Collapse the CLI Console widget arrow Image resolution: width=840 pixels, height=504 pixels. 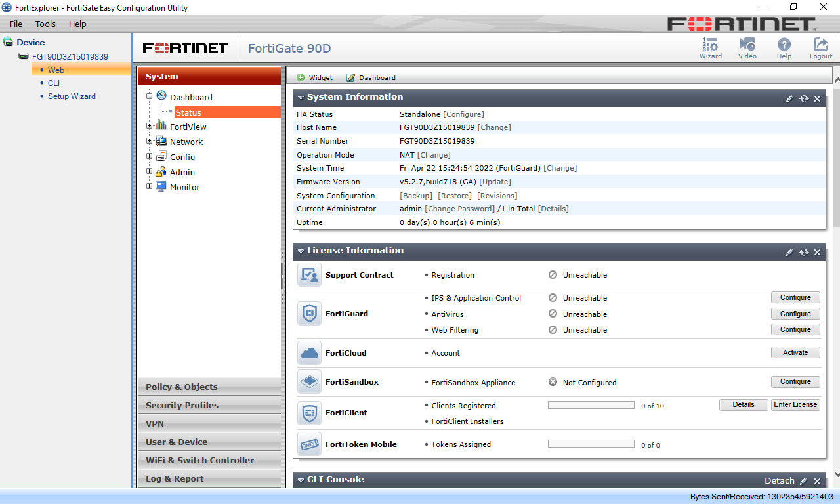pyautogui.click(x=301, y=480)
